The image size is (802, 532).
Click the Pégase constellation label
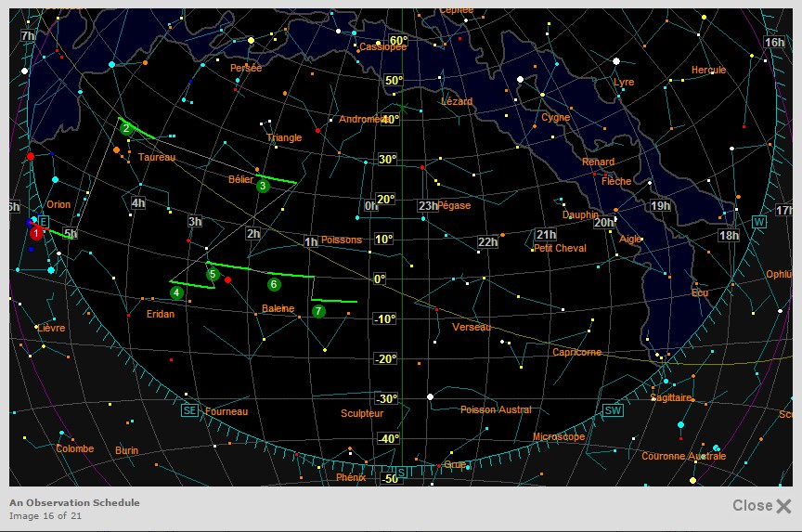point(454,205)
